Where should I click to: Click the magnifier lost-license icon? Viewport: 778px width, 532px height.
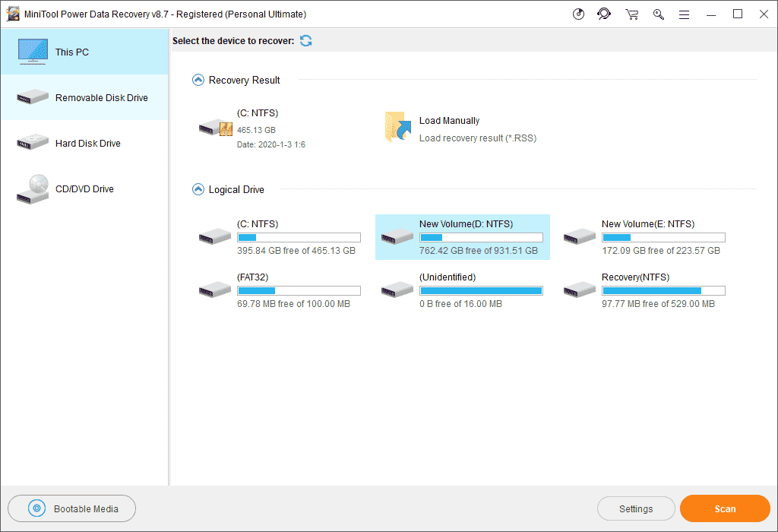(658, 14)
